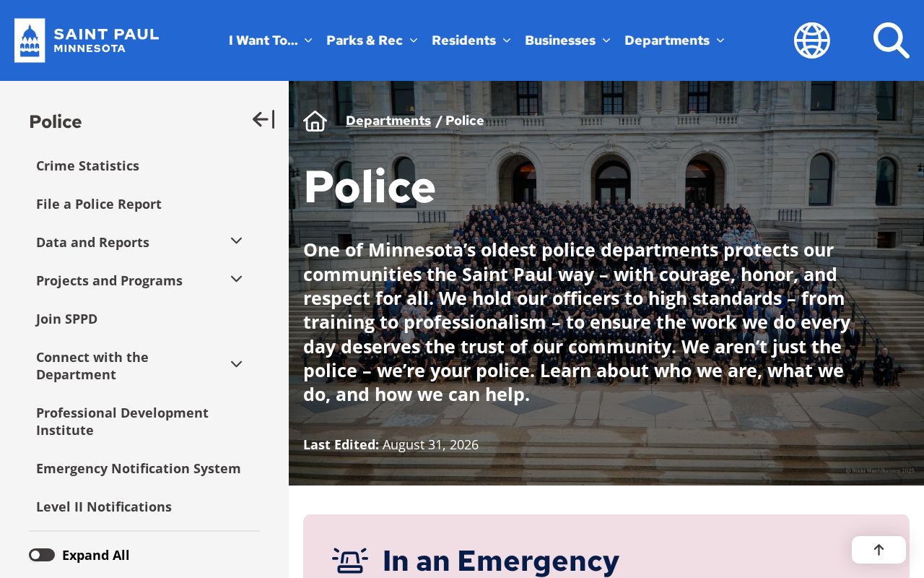This screenshot has width=924, height=578.
Task: Open the I Want To… dropdown menu
Action: pyautogui.click(x=271, y=40)
